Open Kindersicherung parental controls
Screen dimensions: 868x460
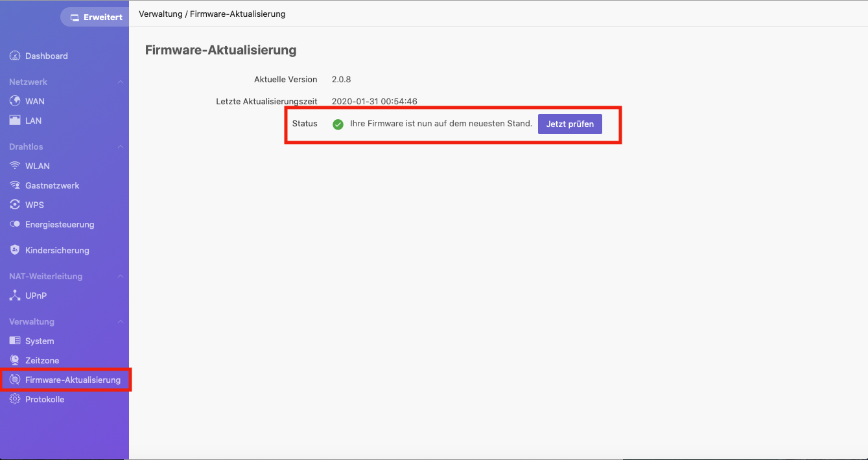coord(54,250)
